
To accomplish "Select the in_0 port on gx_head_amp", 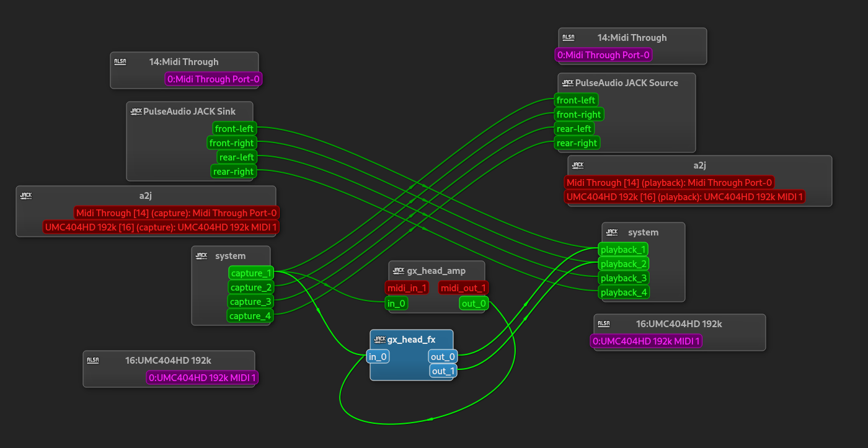I will (396, 303).
